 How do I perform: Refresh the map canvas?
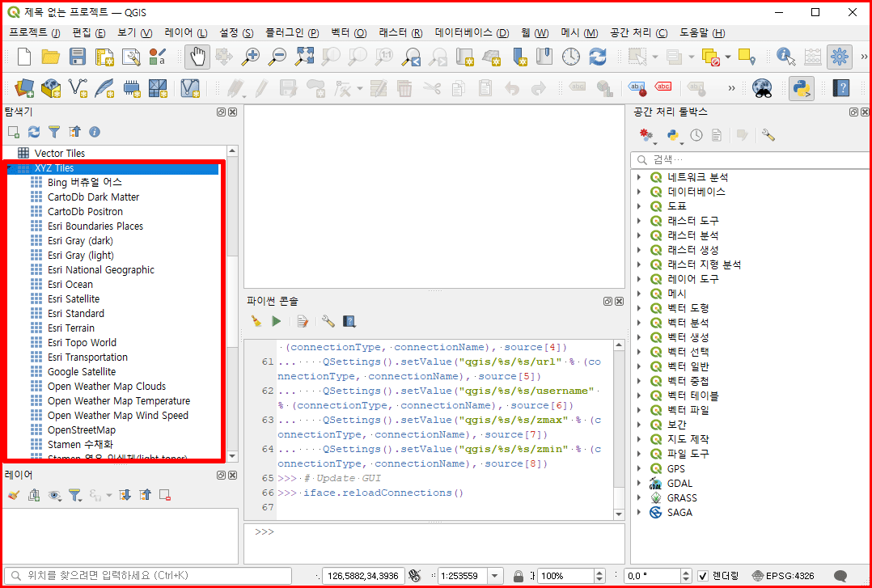coord(598,57)
